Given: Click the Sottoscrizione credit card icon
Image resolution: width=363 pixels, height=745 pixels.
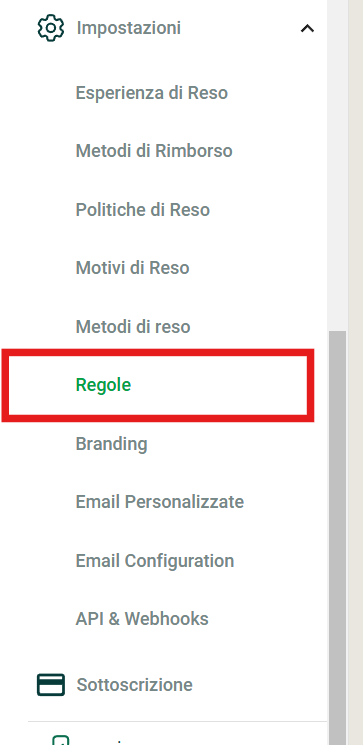Looking at the screenshot, I should tap(51, 685).
